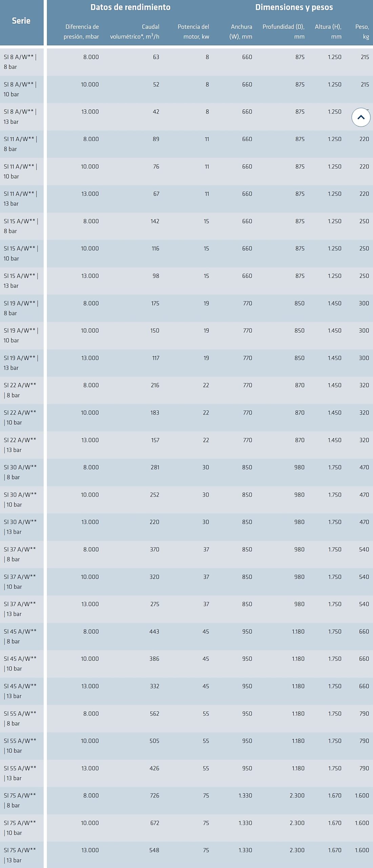Select the SI 45 A/W** 10 bar row label
373x868 pixels.
[x=20, y=664]
